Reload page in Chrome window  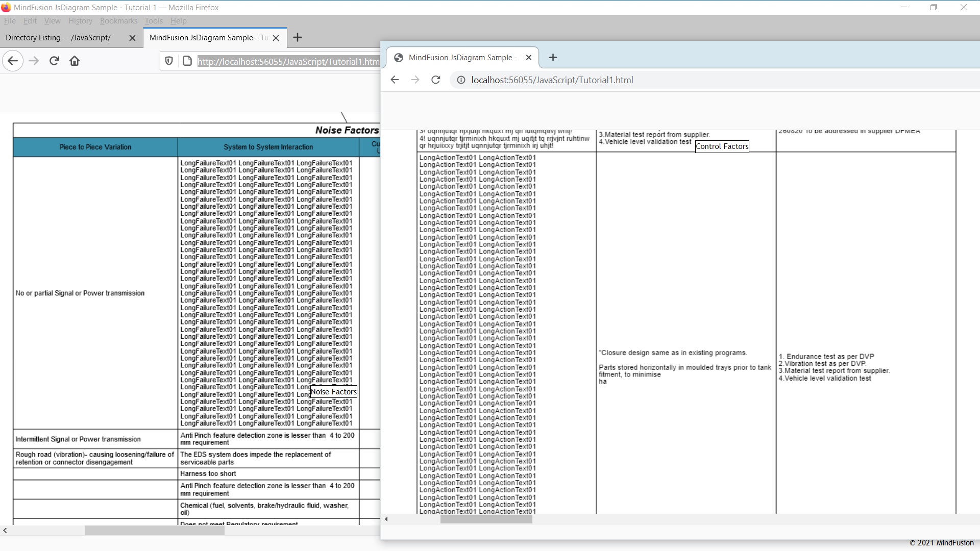pyautogui.click(x=435, y=80)
